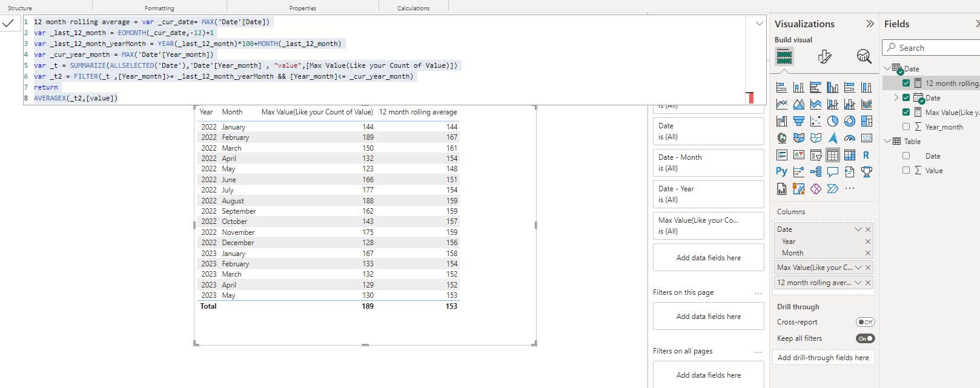Select the scatter chart visual
The image size is (980, 388).
point(816,122)
